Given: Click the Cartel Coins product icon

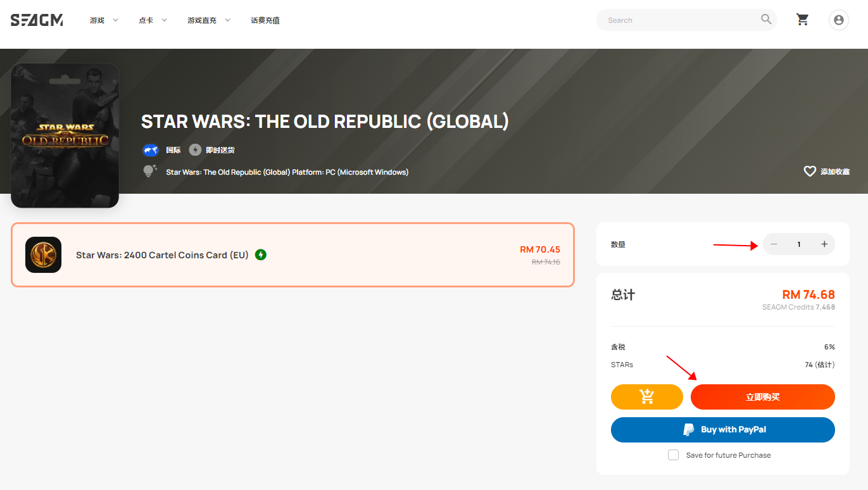Looking at the screenshot, I should pyautogui.click(x=44, y=254).
